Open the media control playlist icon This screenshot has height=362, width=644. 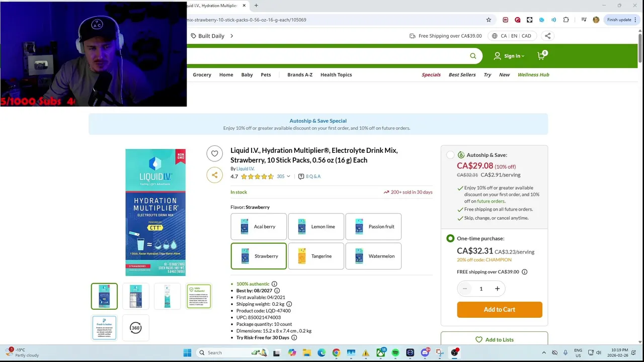coord(584,20)
